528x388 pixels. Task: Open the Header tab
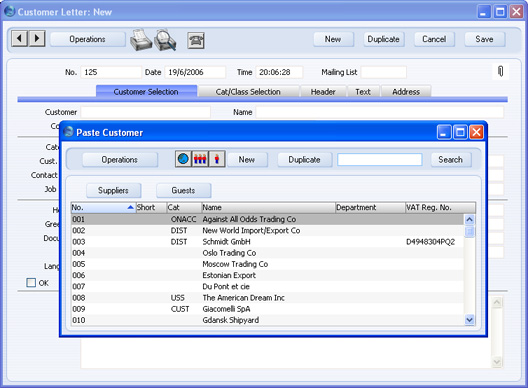click(x=323, y=92)
